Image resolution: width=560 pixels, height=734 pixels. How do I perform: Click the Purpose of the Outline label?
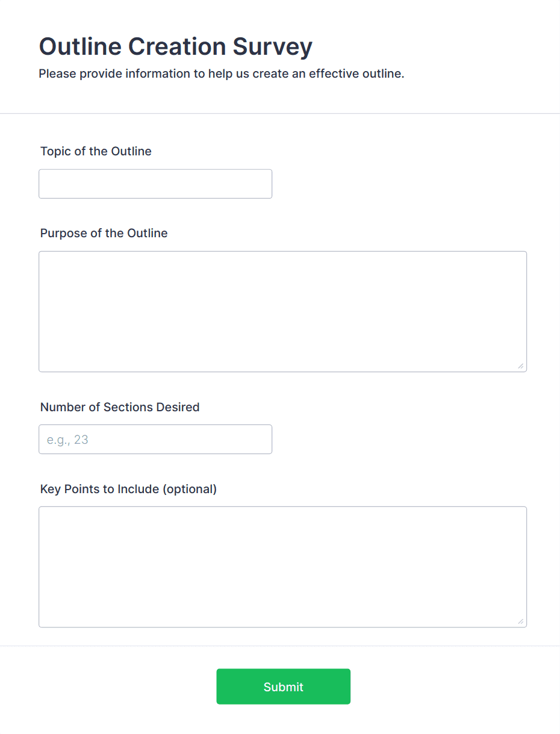104,233
